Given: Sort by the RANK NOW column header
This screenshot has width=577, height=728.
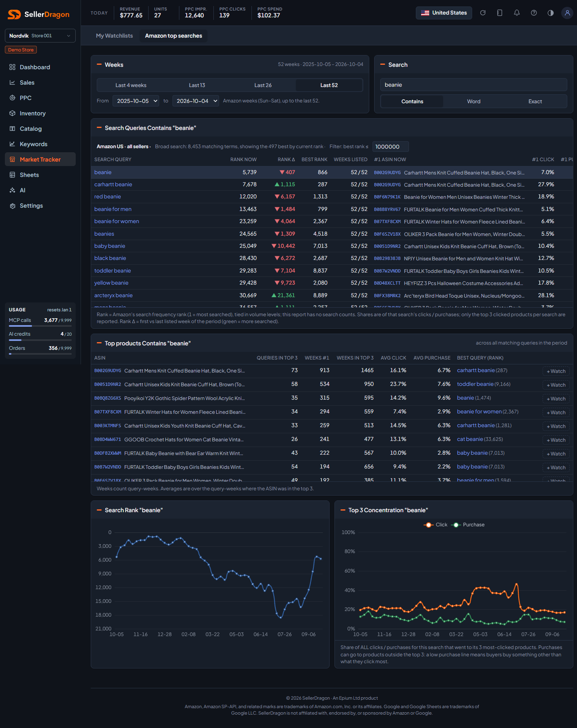Looking at the screenshot, I should click(243, 160).
